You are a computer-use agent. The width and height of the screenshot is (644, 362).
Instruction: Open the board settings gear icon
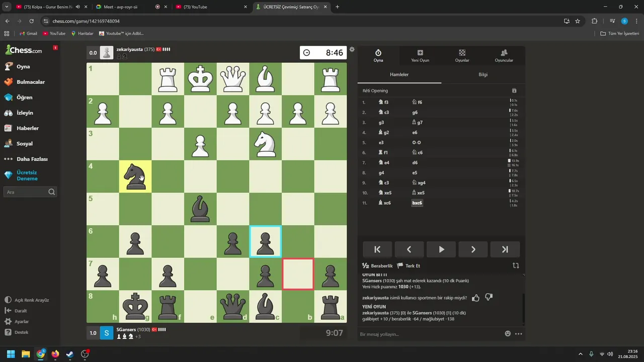352,49
